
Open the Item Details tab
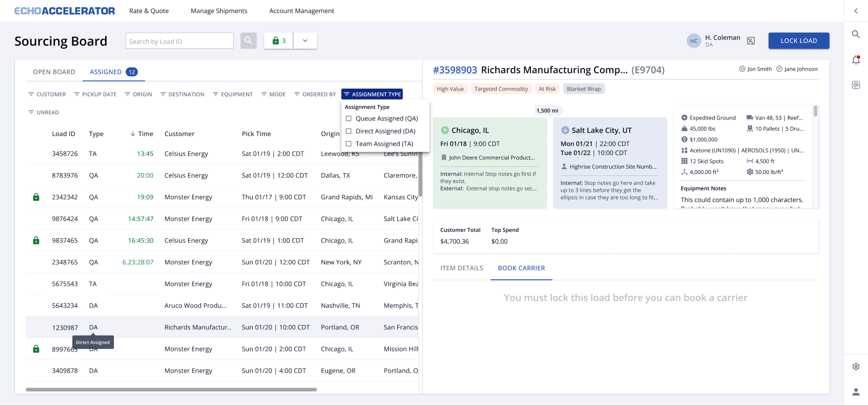461,268
